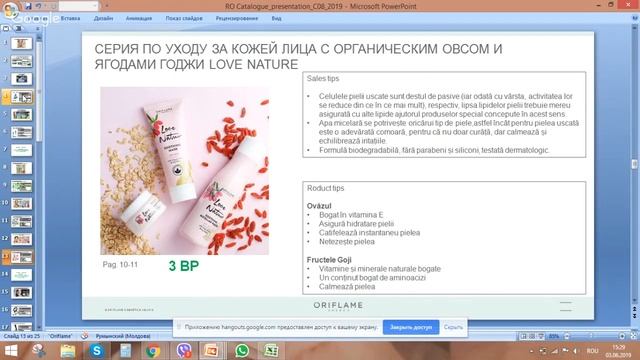Screen dimensions: 640x360
Task: Open Skype from the taskbar
Action: [x=97, y=351]
